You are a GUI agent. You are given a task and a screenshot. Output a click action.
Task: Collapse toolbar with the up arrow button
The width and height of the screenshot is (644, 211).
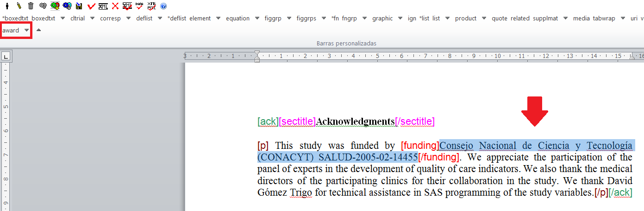[x=39, y=30]
